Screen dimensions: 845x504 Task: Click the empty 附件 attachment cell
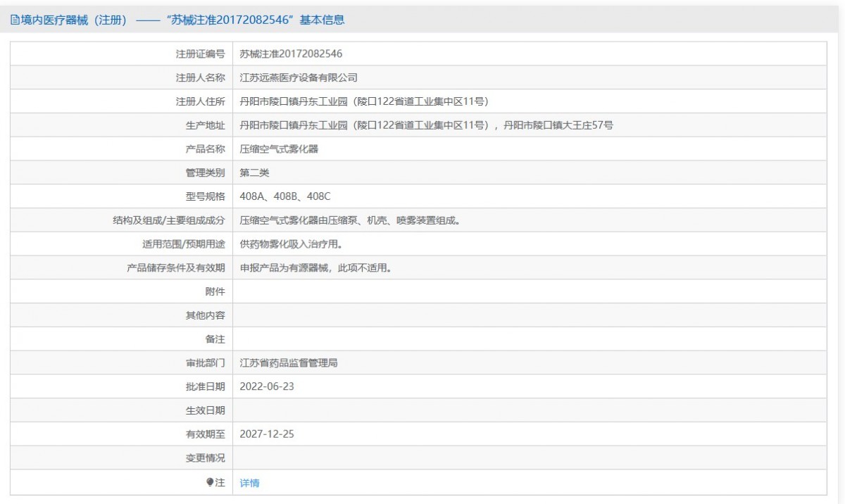530,291
